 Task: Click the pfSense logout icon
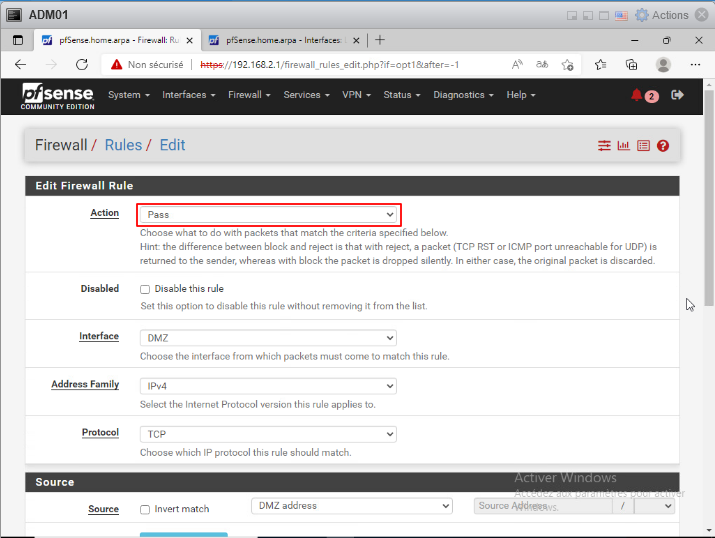pos(677,95)
